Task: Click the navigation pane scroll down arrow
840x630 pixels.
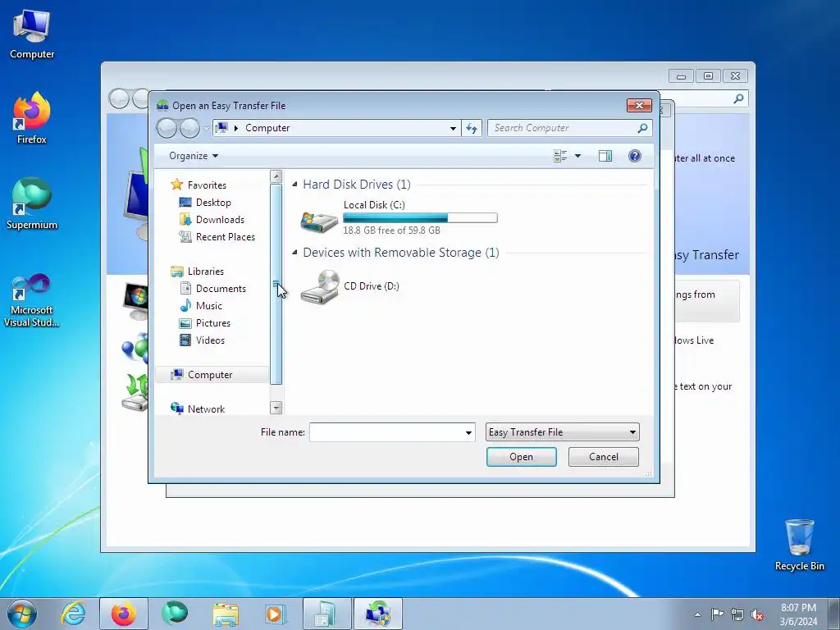Action: tap(276, 409)
